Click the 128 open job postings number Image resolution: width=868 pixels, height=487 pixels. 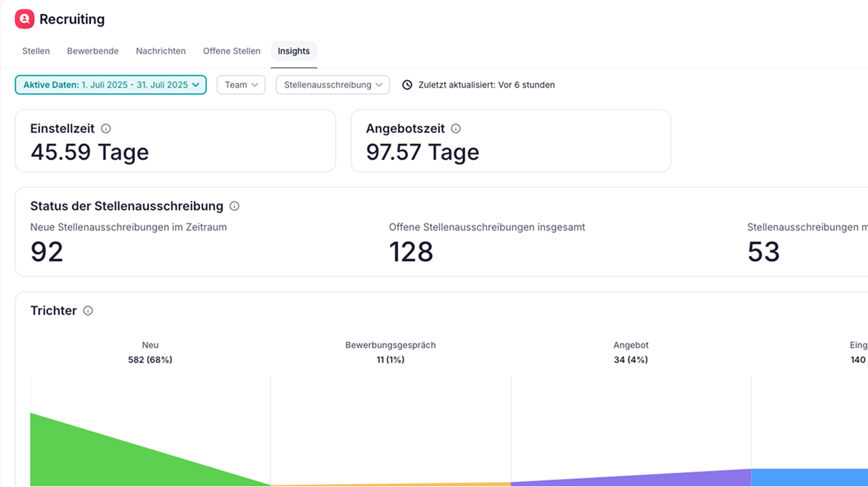[x=411, y=252]
